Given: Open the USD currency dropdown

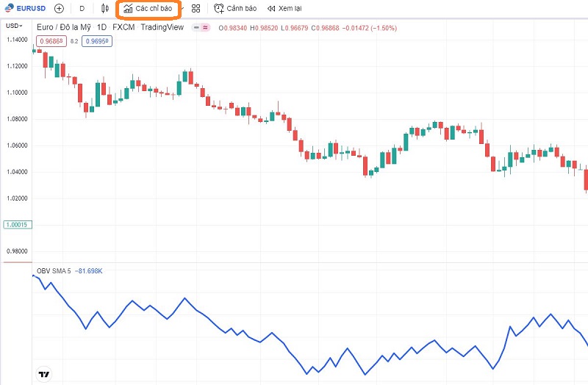Looking at the screenshot, I should coord(14,26).
